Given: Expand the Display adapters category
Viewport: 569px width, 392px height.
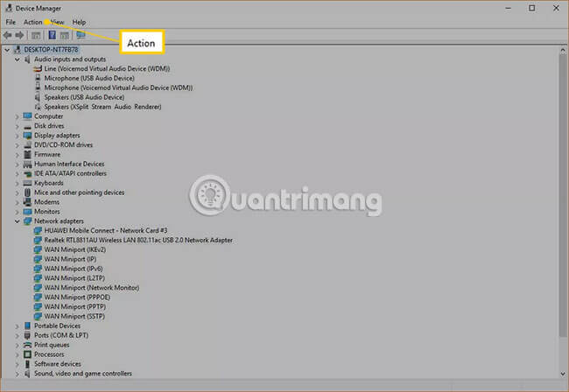Looking at the screenshot, I should tap(17, 136).
